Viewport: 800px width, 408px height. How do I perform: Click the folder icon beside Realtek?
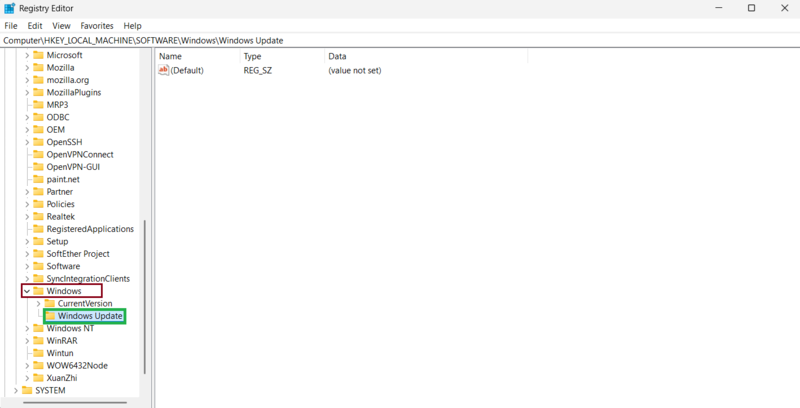point(39,217)
